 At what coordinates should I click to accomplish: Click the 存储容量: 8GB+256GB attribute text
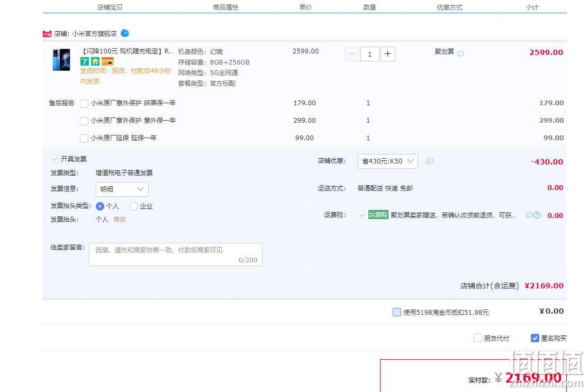pyautogui.click(x=214, y=62)
